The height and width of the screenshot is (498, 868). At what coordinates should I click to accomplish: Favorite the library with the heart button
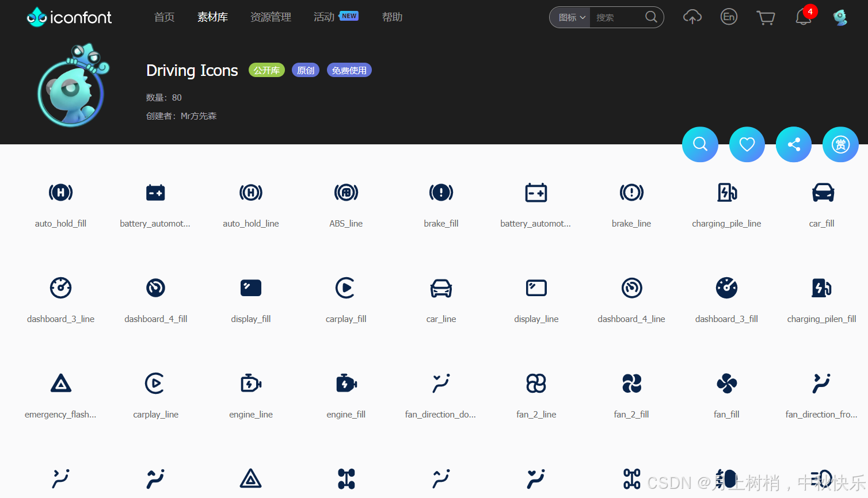tap(747, 144)
